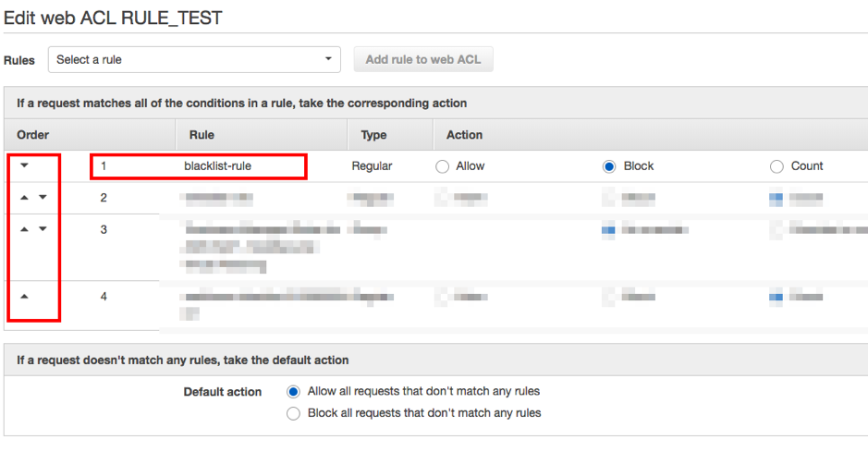868x452 pixels.
Task: Select Allow action for blacklist-rule
Action: (x=442, y=166)
